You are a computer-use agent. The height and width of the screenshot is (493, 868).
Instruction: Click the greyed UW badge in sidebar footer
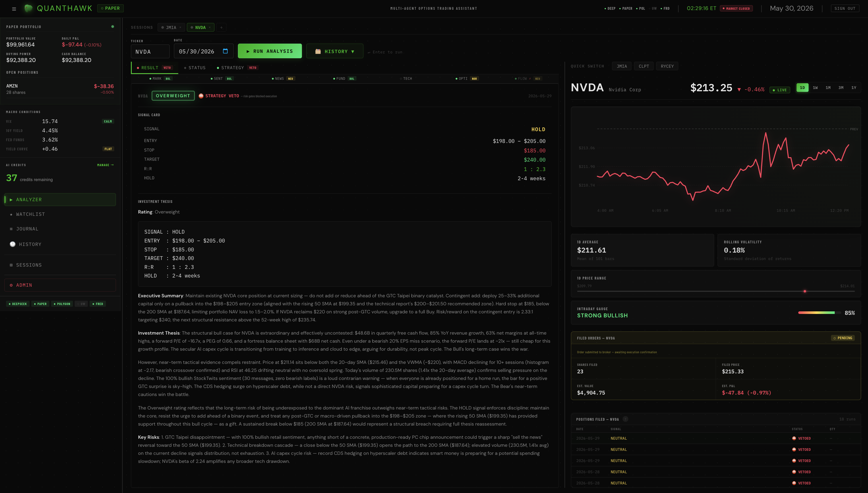pyautogui.click(x=81, y=304)
